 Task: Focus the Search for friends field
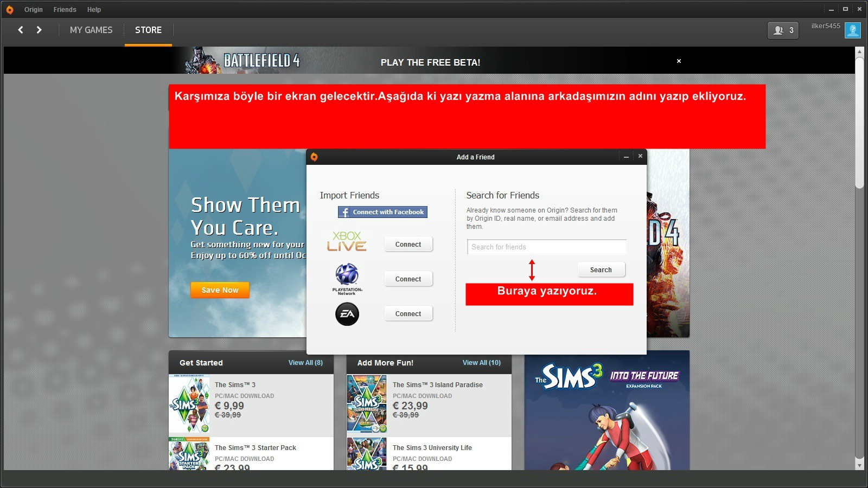[x=546, y=247]
